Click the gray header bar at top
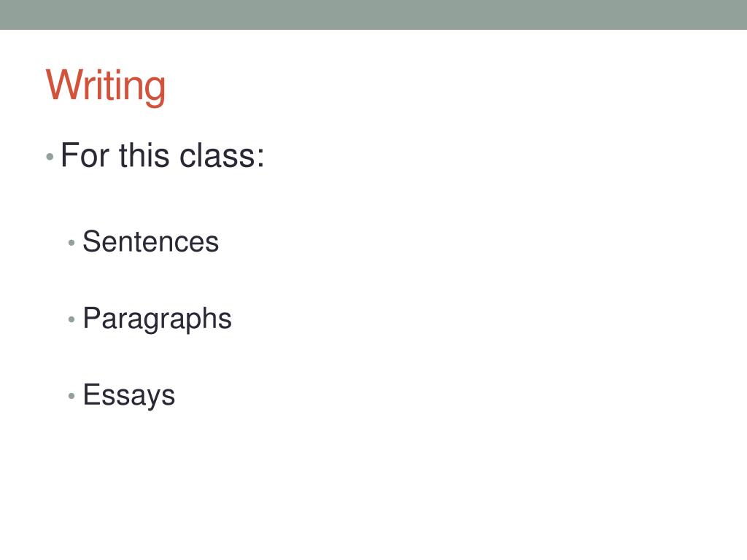This screenshot has width=747, height=560. pyautogui.click(x=373, y=15)
